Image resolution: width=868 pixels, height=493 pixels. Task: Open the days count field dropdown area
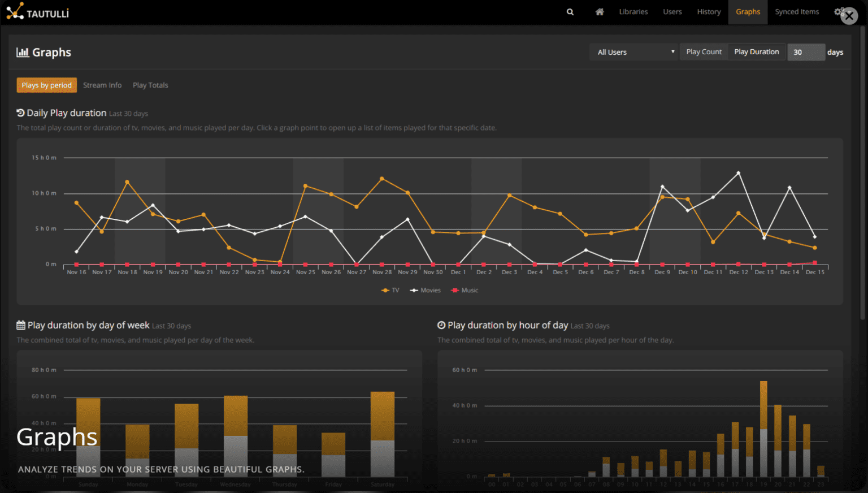tap(806, 51)
